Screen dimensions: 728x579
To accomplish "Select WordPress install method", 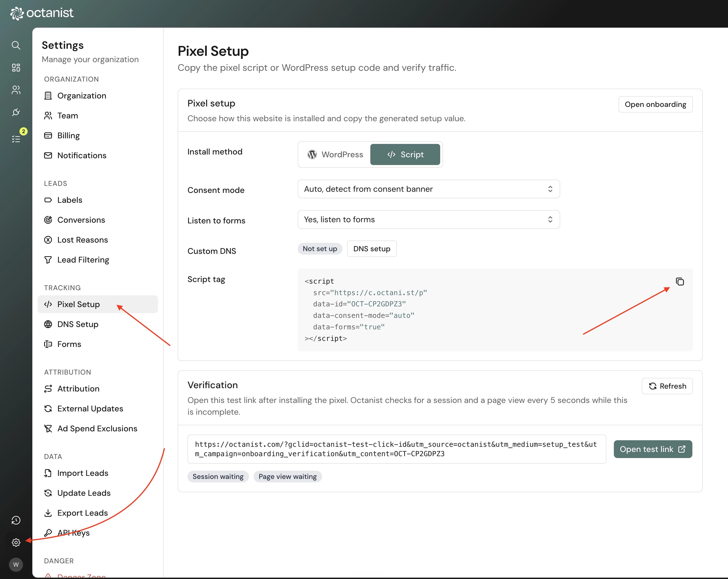I will point(335,154).
